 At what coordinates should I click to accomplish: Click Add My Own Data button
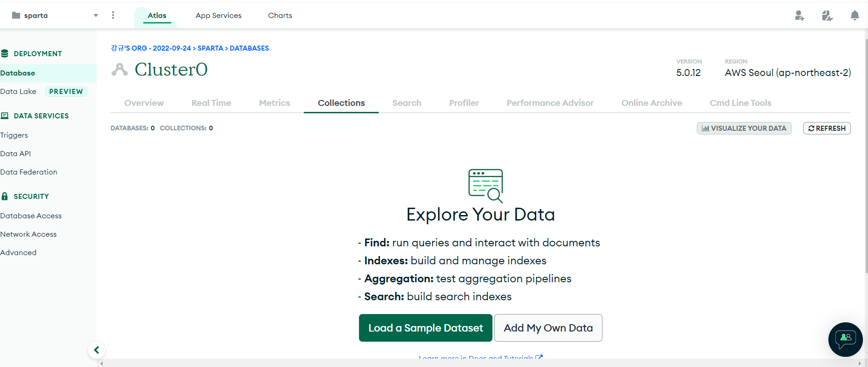pos(548,328)
